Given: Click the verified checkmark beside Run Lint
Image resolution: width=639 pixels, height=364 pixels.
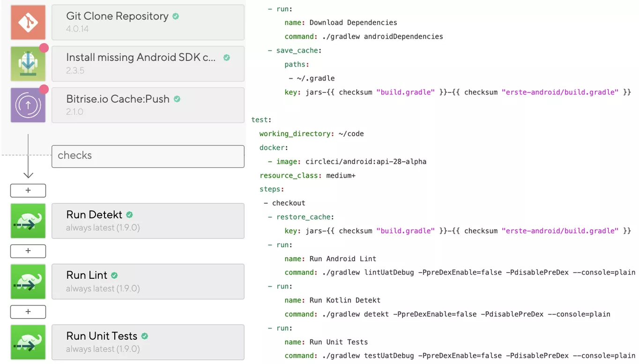Looking at the screenshot, I should 114,275.
